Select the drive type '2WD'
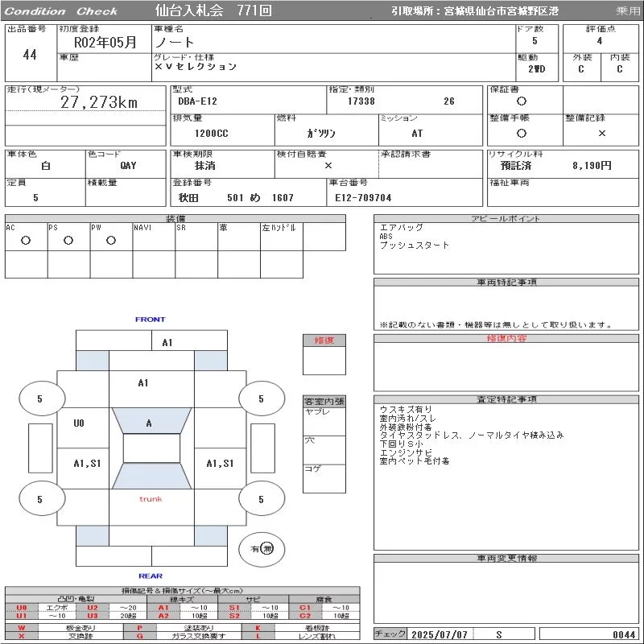644x644 pixels. [536, 69]
